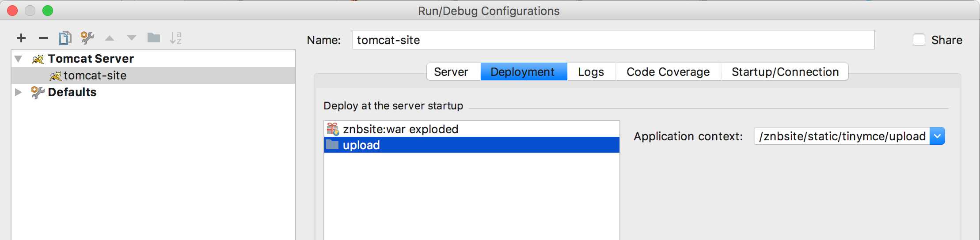This screenshot has height=240, width=980.
Task: Sort configurations alphabetically icon
Action: (x=175, y=38)
